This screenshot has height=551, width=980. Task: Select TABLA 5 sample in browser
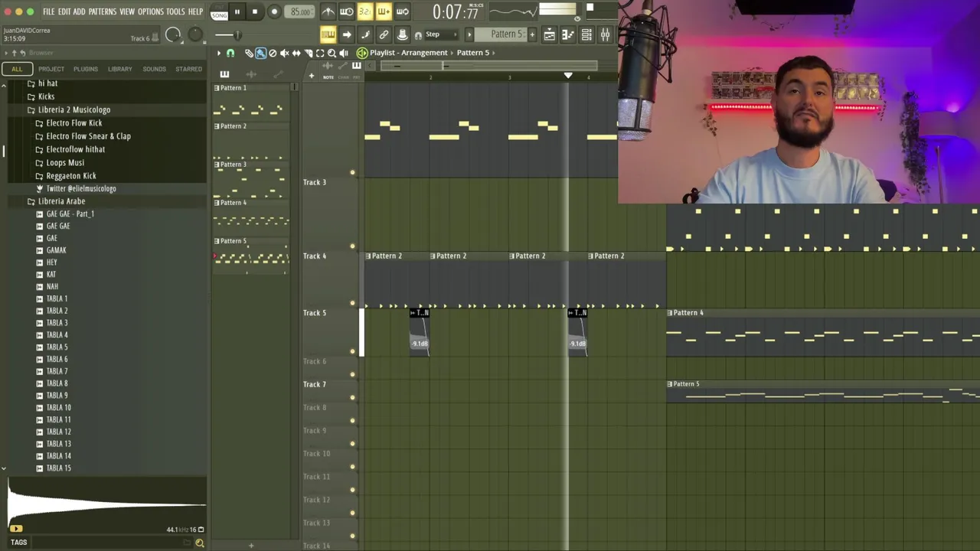(57, 347)
